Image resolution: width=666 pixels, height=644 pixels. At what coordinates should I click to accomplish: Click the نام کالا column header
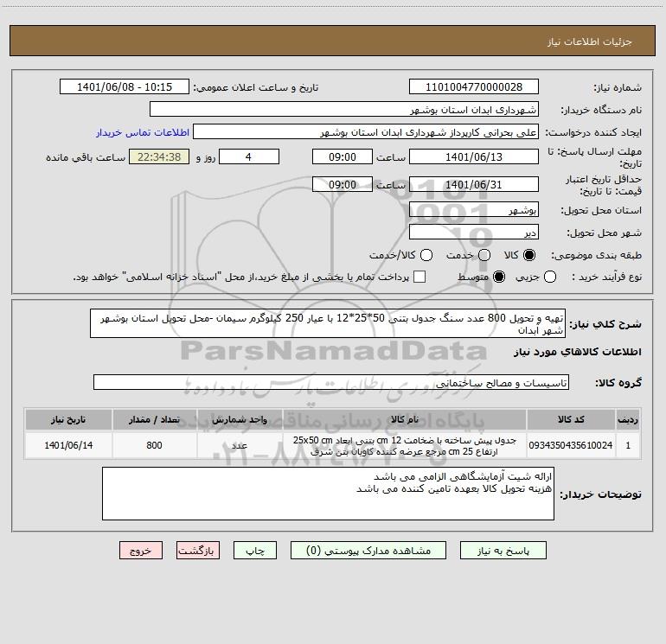[405, 419]
